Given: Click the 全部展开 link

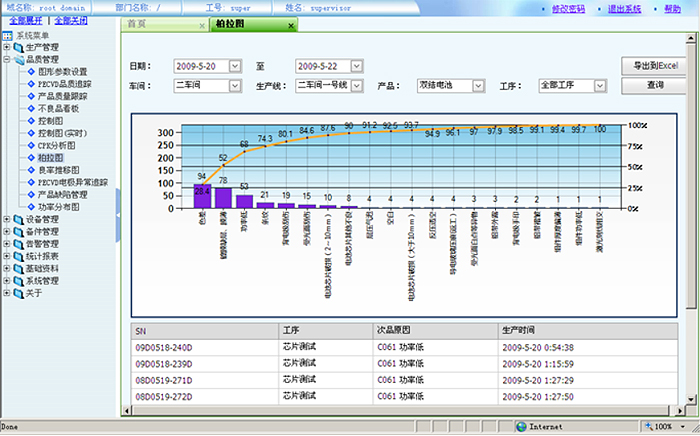Looking at the screenshot, I should pyautogui.click(x=26, y=21).
